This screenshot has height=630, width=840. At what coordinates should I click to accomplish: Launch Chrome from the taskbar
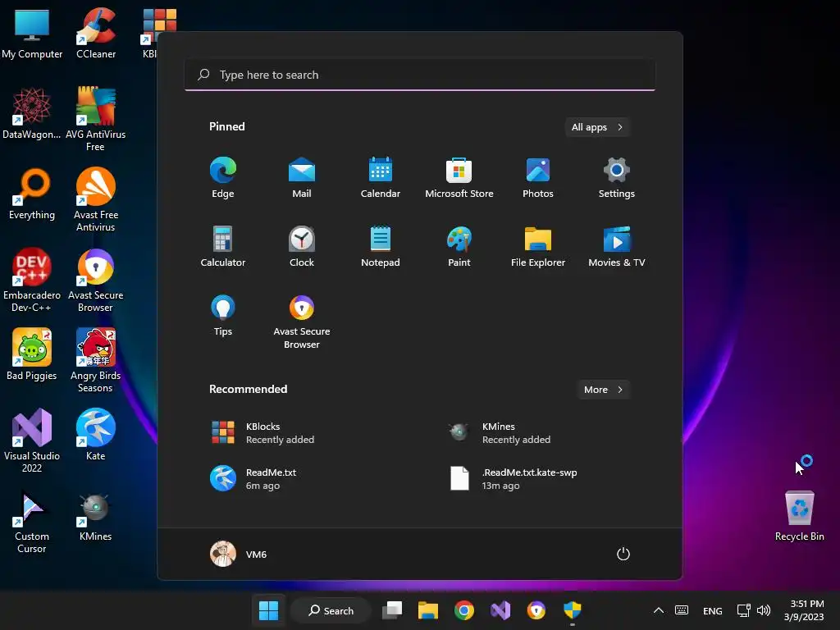point(464,610)
